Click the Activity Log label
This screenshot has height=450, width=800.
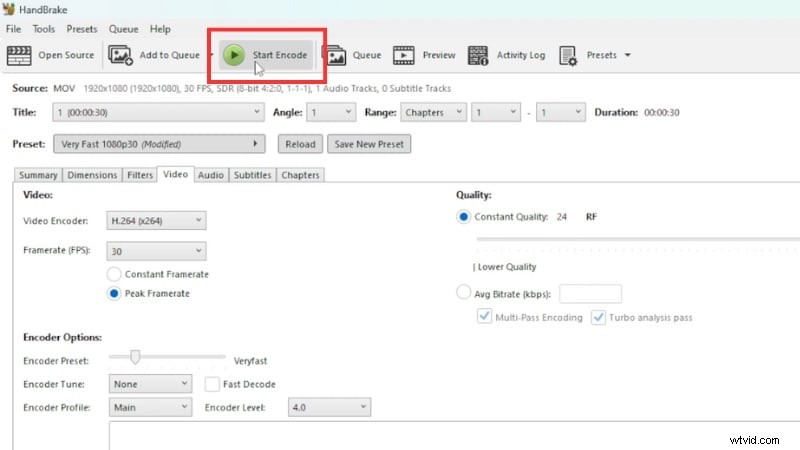[x=521, y=55]
